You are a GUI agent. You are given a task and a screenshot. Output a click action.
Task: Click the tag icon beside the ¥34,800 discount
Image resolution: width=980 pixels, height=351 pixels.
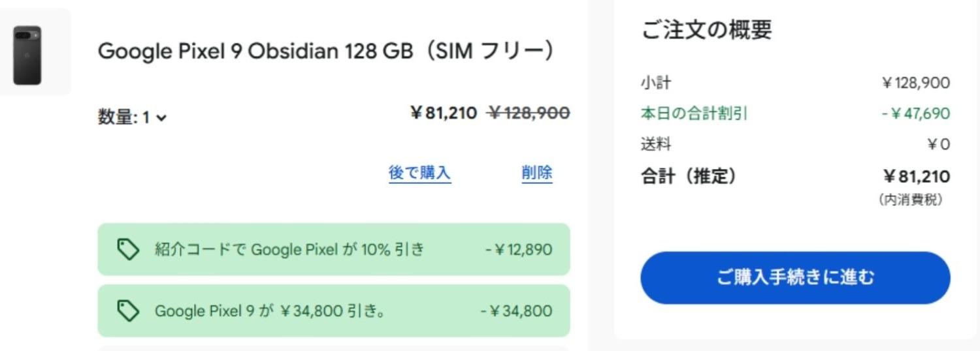128,311
